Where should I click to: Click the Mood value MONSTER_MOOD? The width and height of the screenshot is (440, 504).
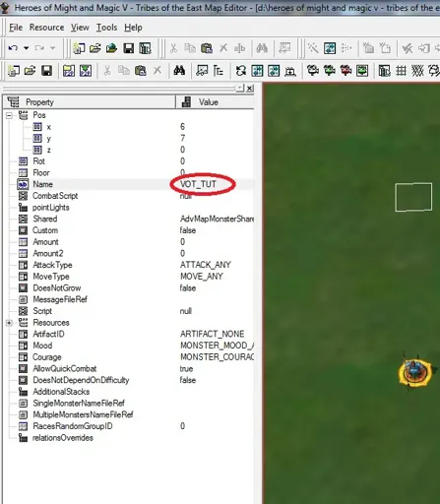point(217,346)
